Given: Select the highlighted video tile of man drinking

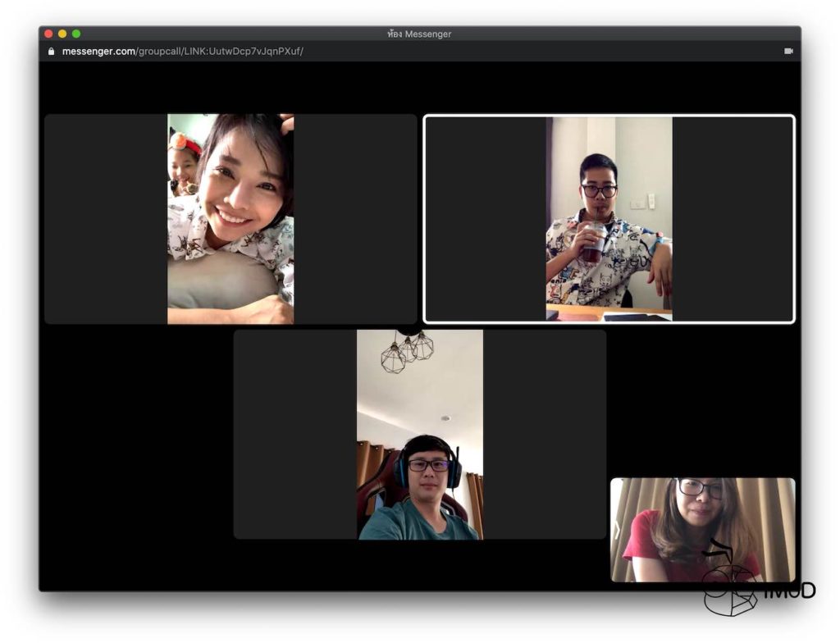Looking at the screenshot, I should [x=609, y=219].
